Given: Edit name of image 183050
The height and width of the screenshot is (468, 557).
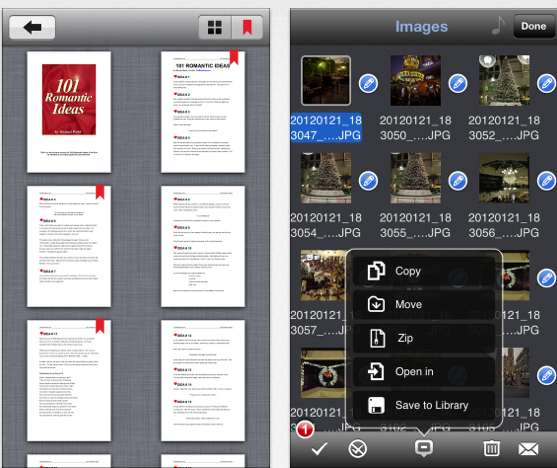Looking at the screenshot, I should coord(458,84).
